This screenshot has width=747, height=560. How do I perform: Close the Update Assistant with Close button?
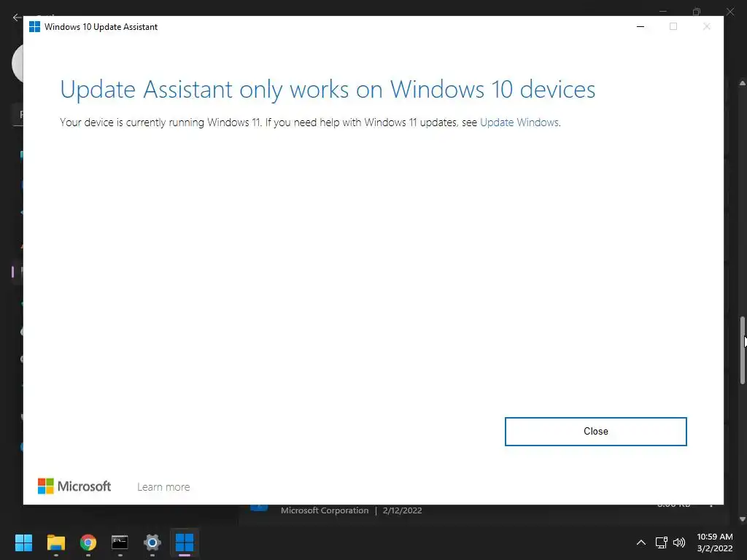pos(595,432)
